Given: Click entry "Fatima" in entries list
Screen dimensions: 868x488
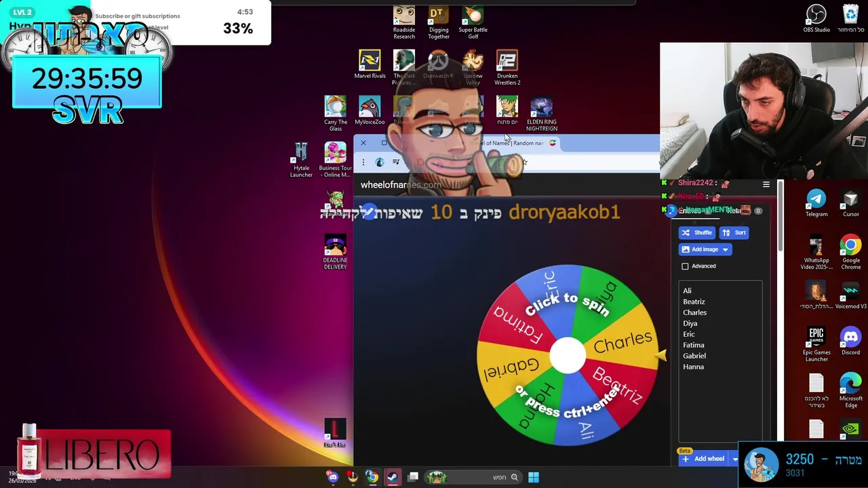Looking at the screenshot, I should [x=693, y=345].
